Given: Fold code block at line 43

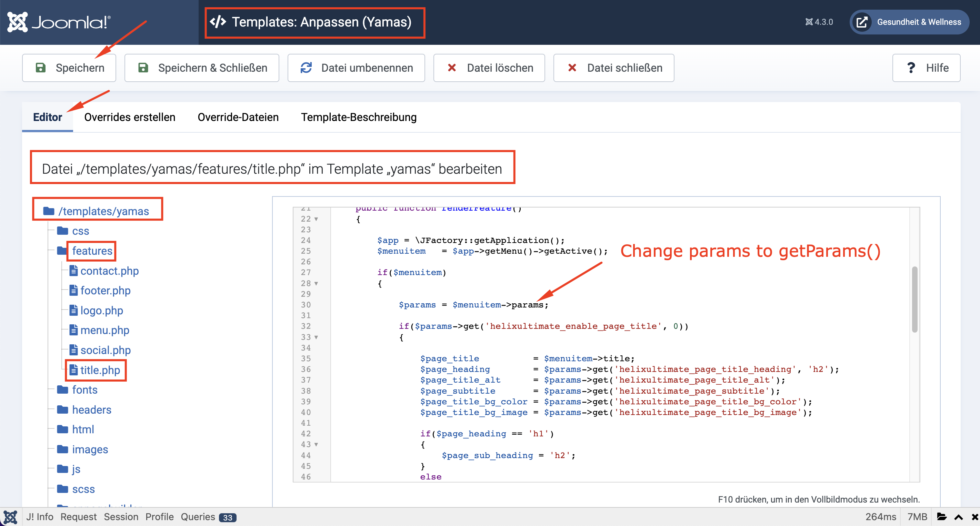Looking at the screenshot, I should (316, 444).
